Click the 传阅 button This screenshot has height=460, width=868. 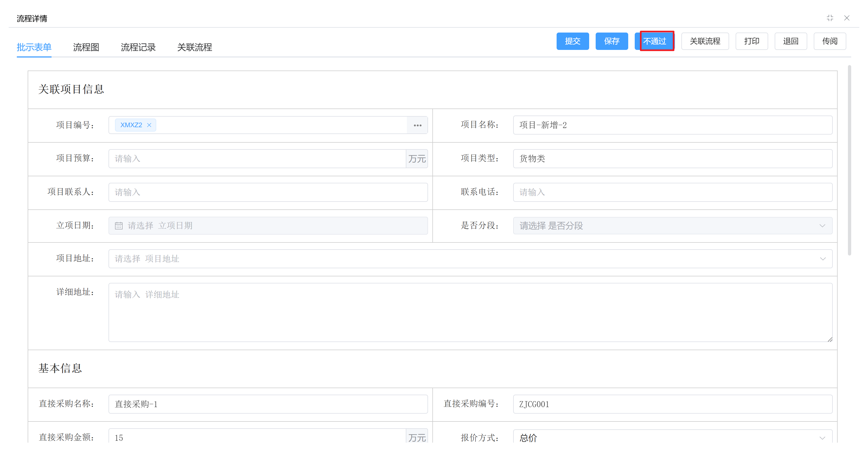pos(829,41)
